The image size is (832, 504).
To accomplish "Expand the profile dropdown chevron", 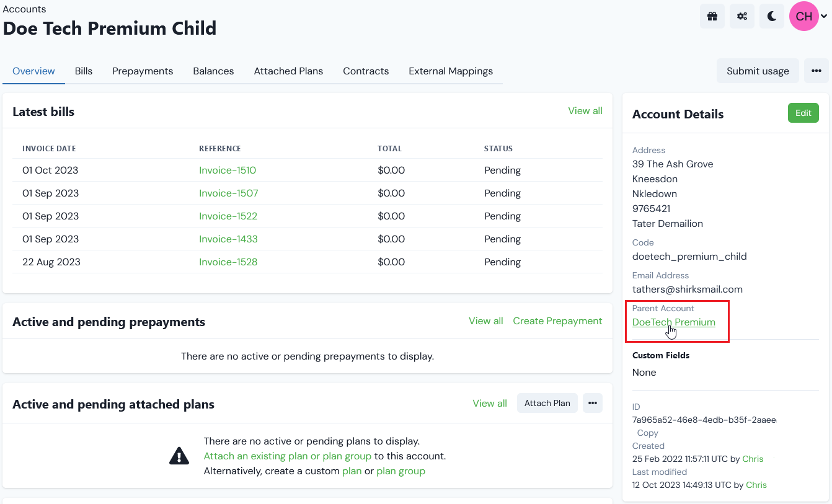I will [x=824, y=15].
